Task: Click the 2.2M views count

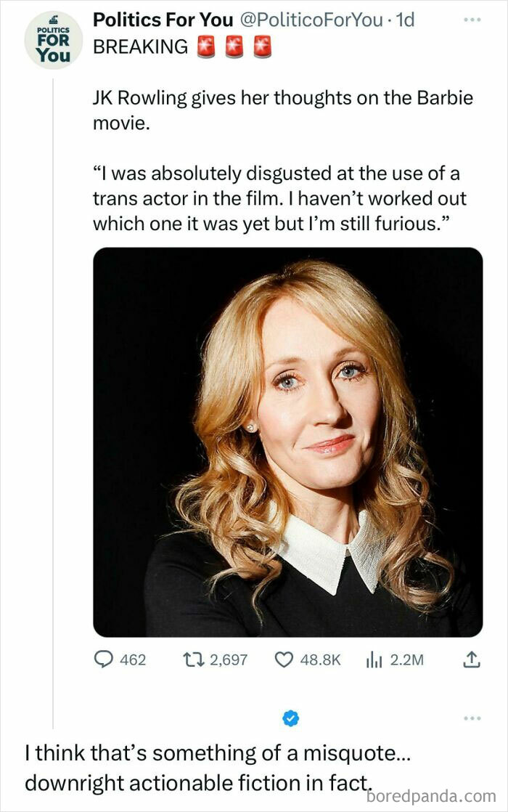Action: click(406, 659)
